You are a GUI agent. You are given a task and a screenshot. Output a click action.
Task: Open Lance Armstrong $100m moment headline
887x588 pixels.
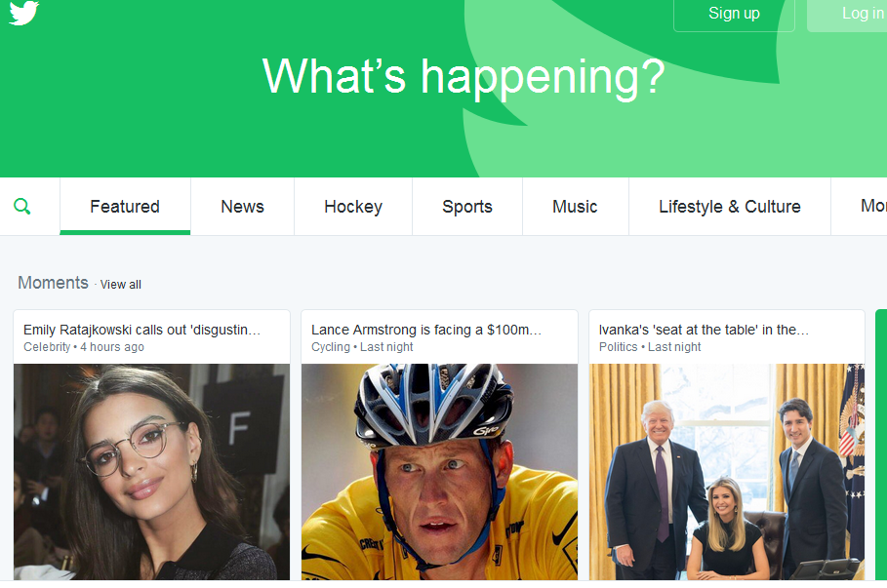click(426, 330)
